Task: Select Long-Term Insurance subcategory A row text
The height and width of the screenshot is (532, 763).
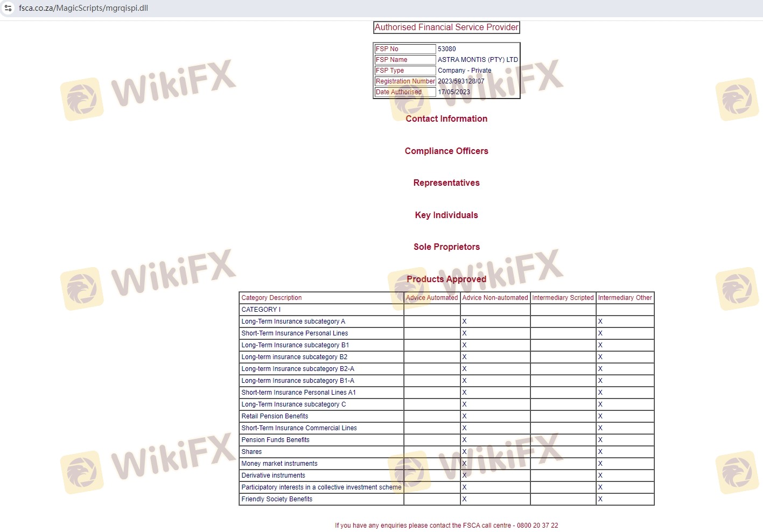Action: click(293, 321)
